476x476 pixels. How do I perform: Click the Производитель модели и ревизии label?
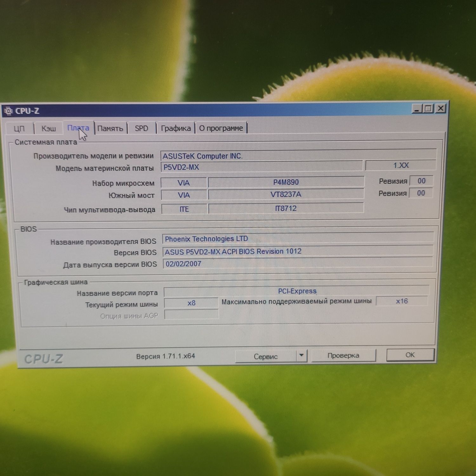pyautogui.click(x=94, y=156)
